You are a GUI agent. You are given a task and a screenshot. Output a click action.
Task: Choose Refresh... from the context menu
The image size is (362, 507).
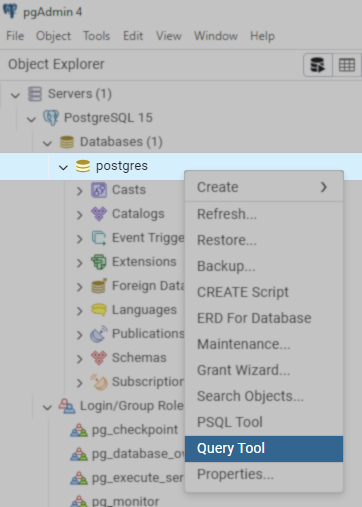[x=264, y=214]
